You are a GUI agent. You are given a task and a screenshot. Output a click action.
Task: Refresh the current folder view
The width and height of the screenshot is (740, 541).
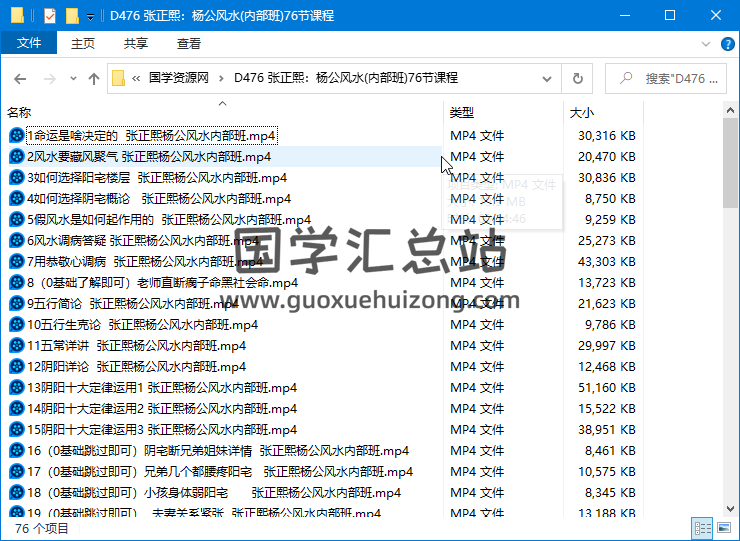coord(577,79)
